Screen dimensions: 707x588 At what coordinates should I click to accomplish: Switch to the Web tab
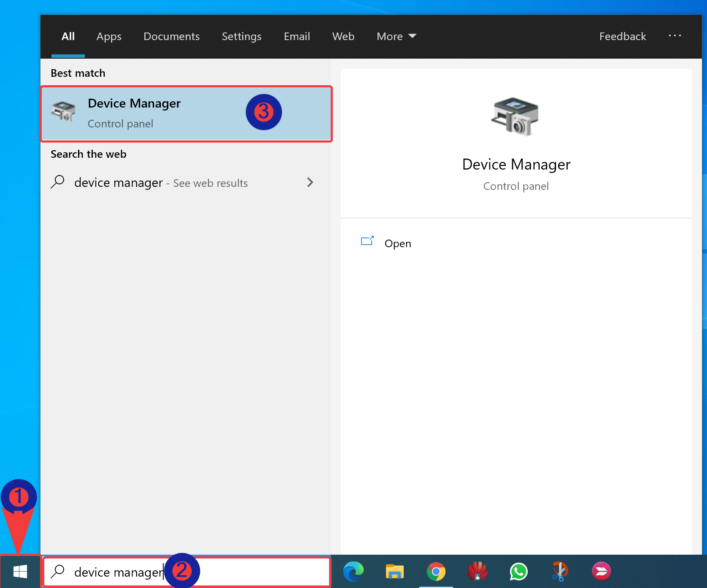[343, 36]
